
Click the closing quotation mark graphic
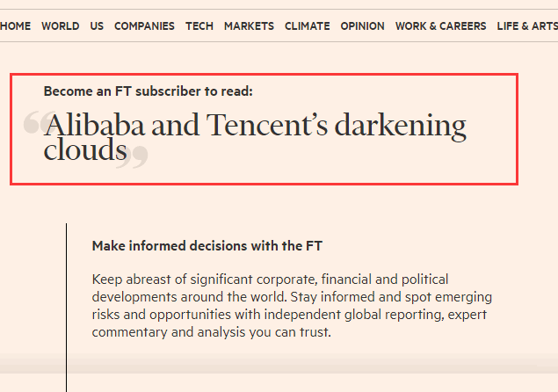[133, 157]
